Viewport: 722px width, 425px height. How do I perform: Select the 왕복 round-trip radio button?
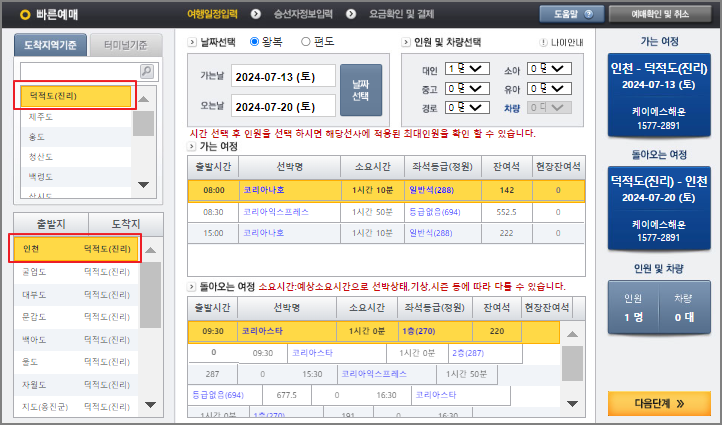coord(254,42)
